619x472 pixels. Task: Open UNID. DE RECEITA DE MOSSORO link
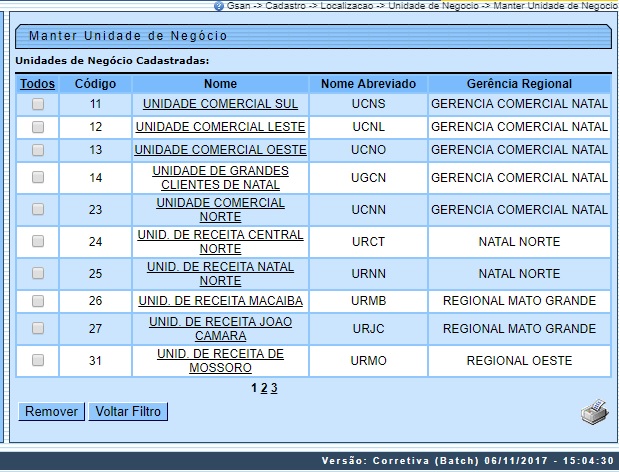[220, 360]
